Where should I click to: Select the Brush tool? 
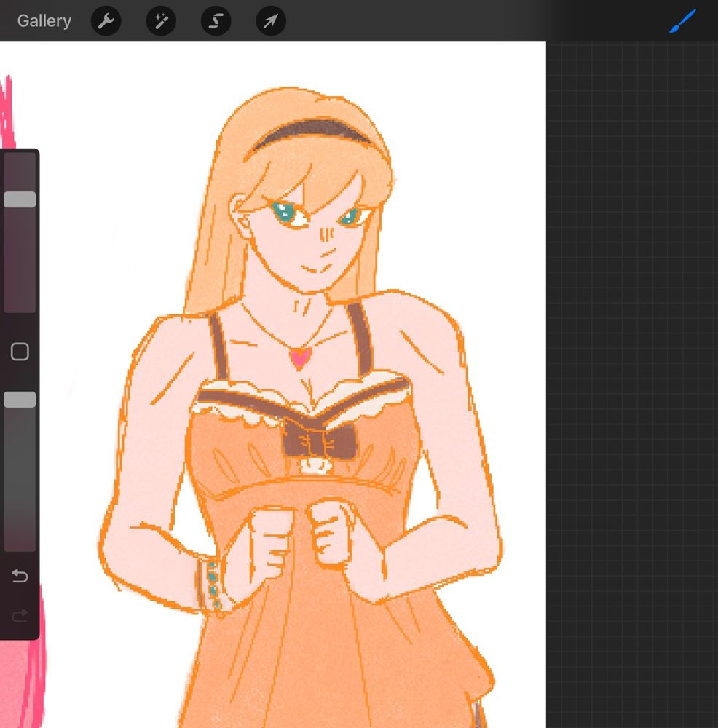tap(682, 21)
